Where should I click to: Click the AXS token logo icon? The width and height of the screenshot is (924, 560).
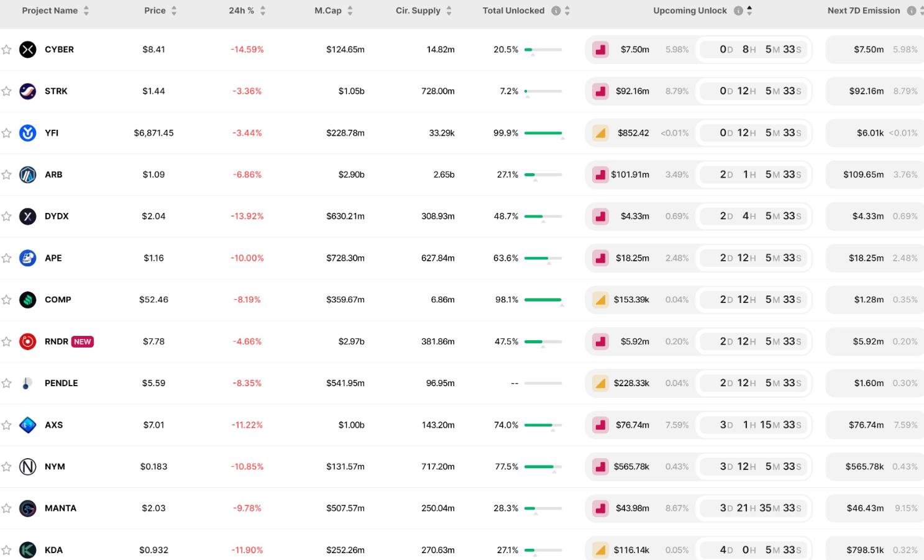tap(28, 425)
